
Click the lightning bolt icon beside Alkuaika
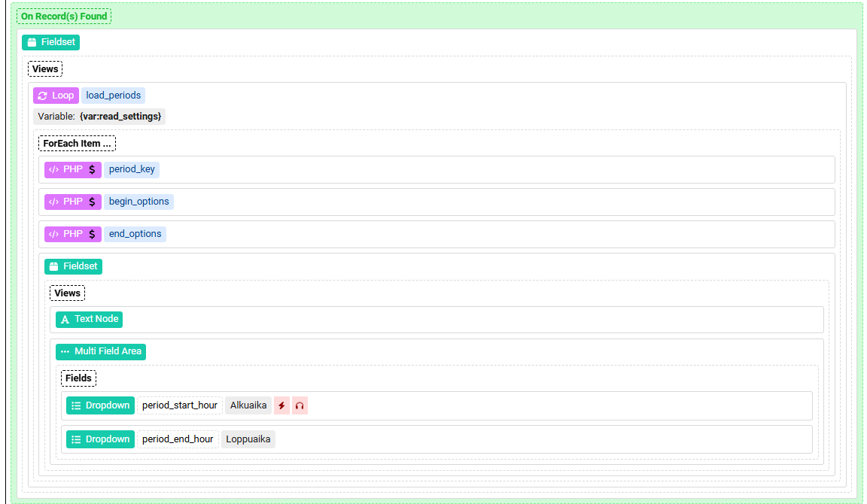[x=281, y=405]
